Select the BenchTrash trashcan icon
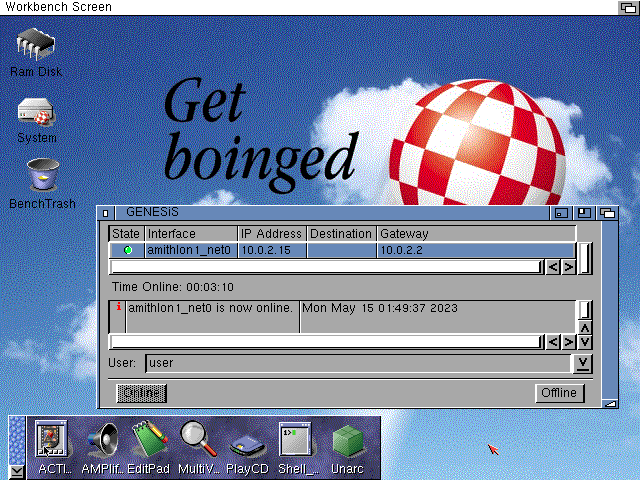Image resolution: width=640 pixels, height=480 pixels. 43,174
